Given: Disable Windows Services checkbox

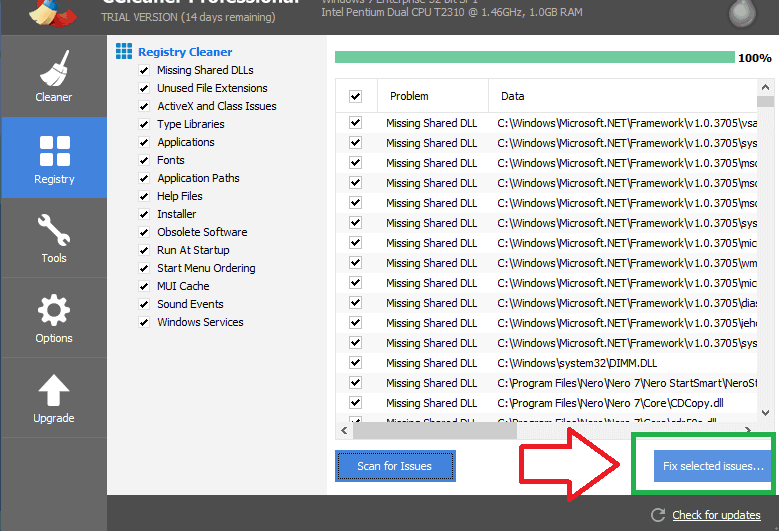Looking at the screenshot, I should coord(144,322).
